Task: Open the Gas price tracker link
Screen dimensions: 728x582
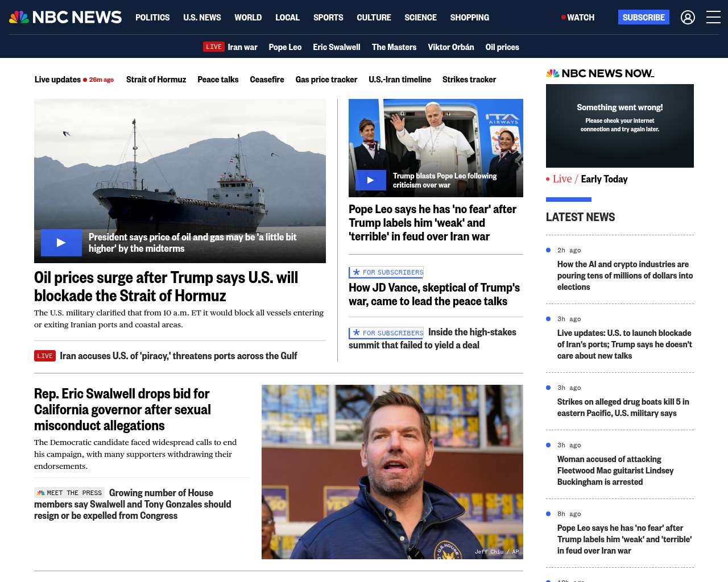Action: (326, 80)
